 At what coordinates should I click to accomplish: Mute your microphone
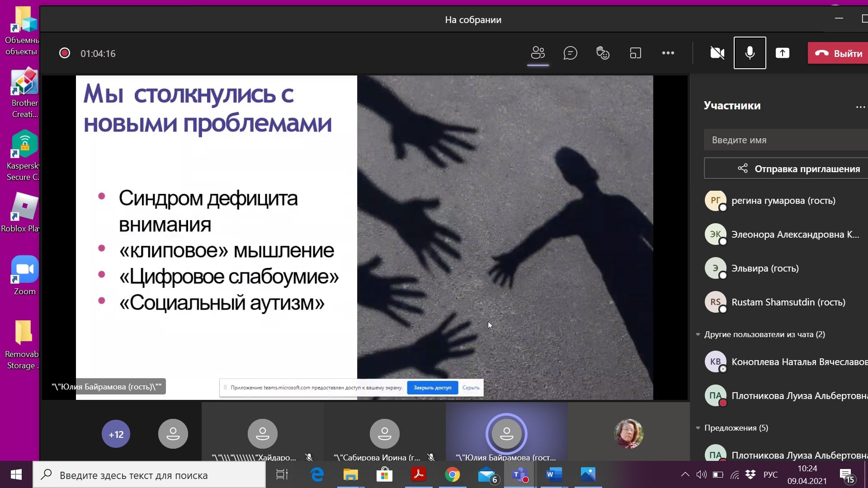tap(749, 53)
